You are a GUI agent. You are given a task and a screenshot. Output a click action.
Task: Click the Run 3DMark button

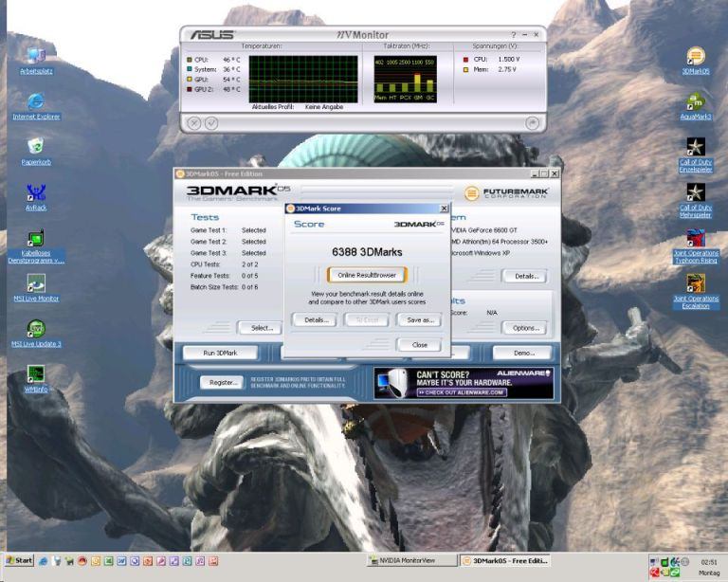coord(220,354)
